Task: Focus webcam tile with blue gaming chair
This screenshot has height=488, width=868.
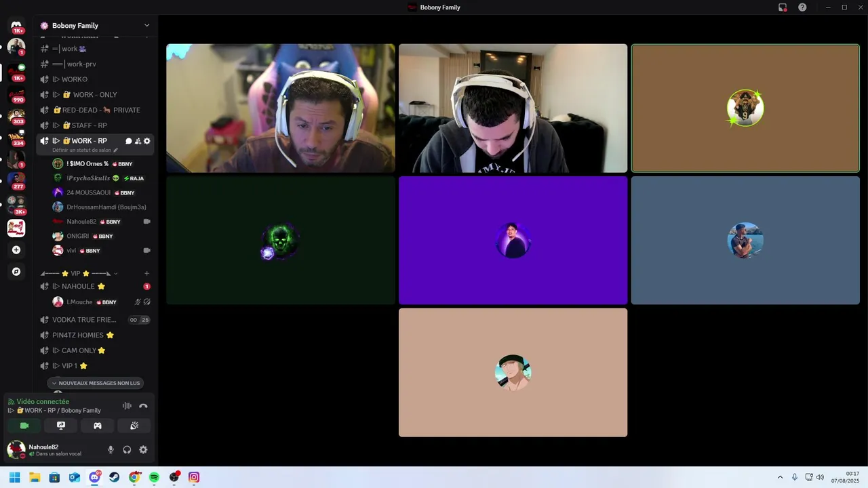Action: [281, 108]
